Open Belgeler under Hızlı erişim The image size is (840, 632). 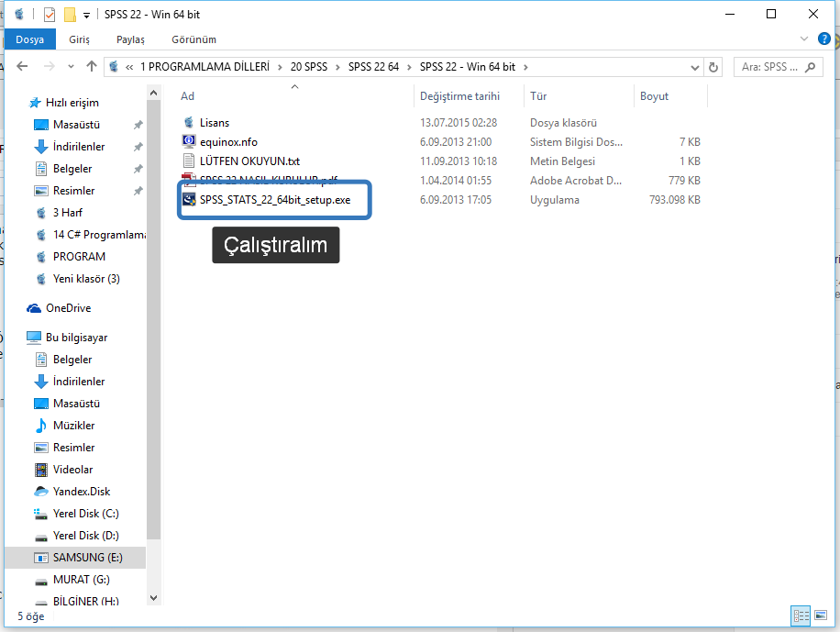tap(72, 169)
